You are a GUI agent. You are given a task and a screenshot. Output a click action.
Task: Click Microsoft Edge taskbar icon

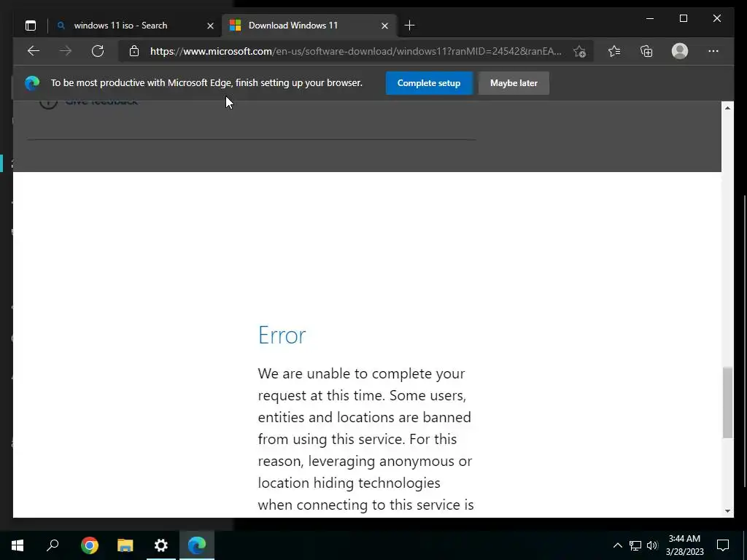[197, 545]
